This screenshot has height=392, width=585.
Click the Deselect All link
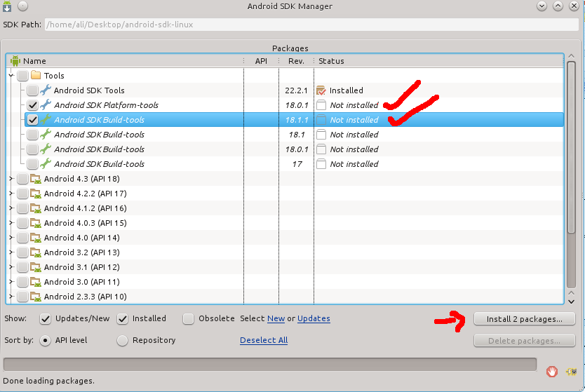pos(264,340)
